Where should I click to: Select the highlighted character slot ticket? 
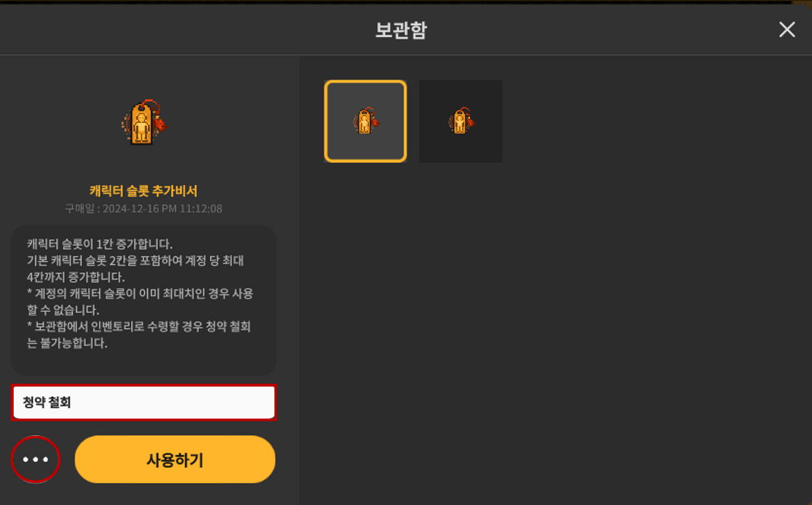click(365, 121)
